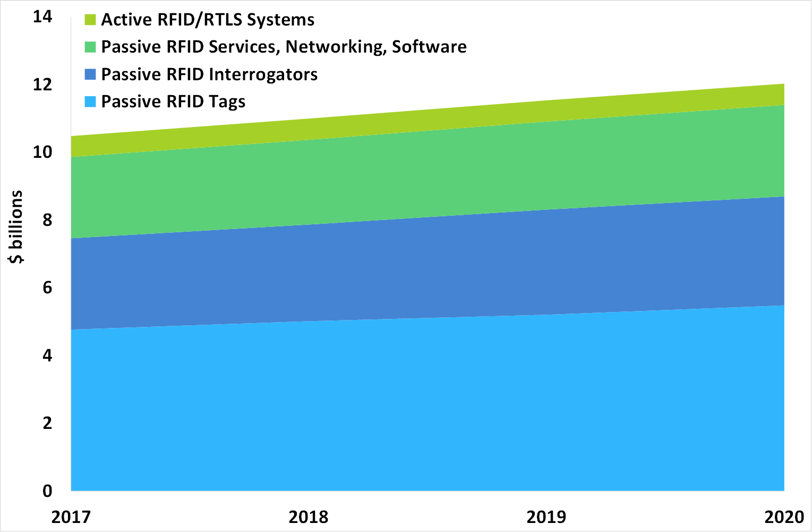Select the Passive RFID Interrogators legend swatch

[x=90, y=74]
